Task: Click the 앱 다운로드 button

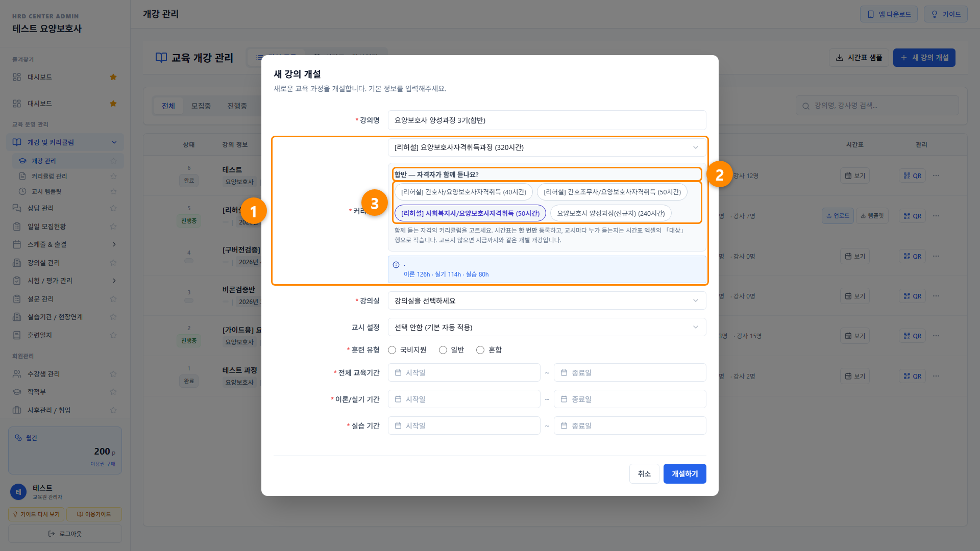Action: [889, 14]
